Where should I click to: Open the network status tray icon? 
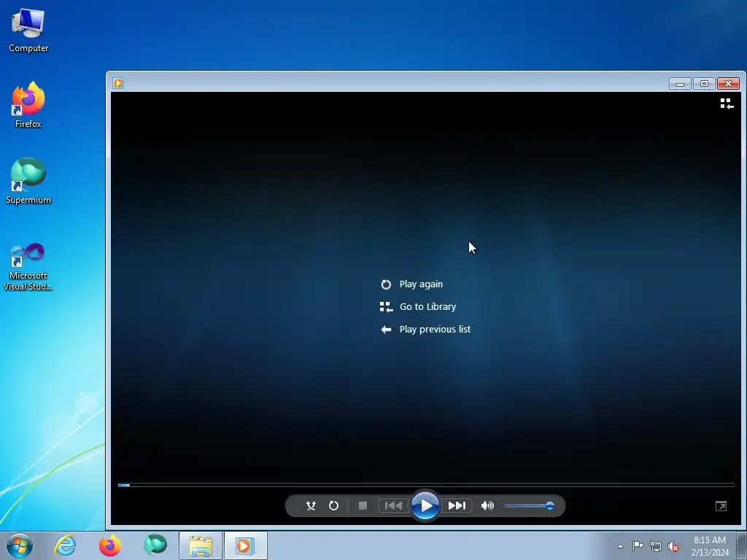pyautogui.click(x=656, y=546)
